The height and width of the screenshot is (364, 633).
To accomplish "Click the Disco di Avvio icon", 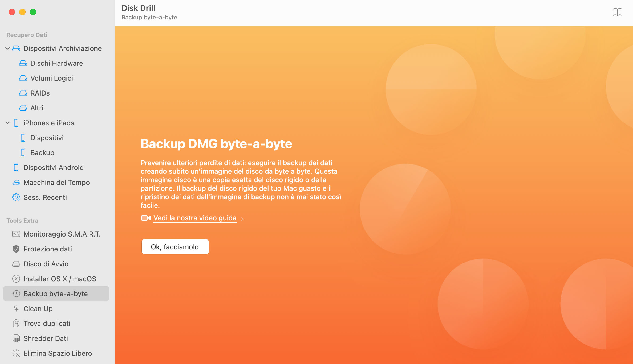I will click(16, 264).
